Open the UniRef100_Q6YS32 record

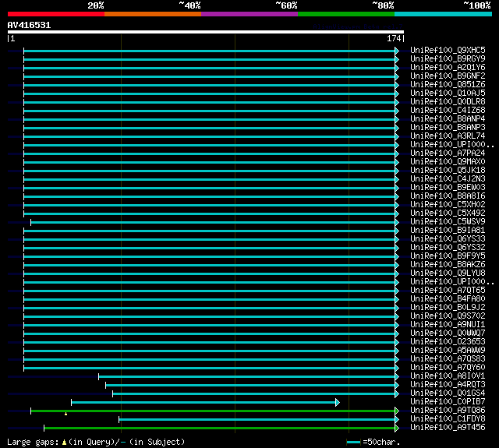(x=448, y=248)
